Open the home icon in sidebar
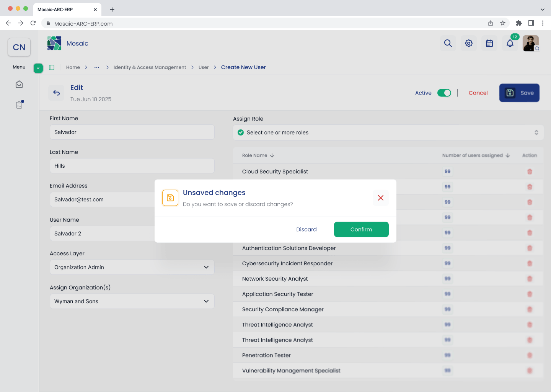Image resolution: width=551 pixels, height=392 pixels. pos(19,84)
